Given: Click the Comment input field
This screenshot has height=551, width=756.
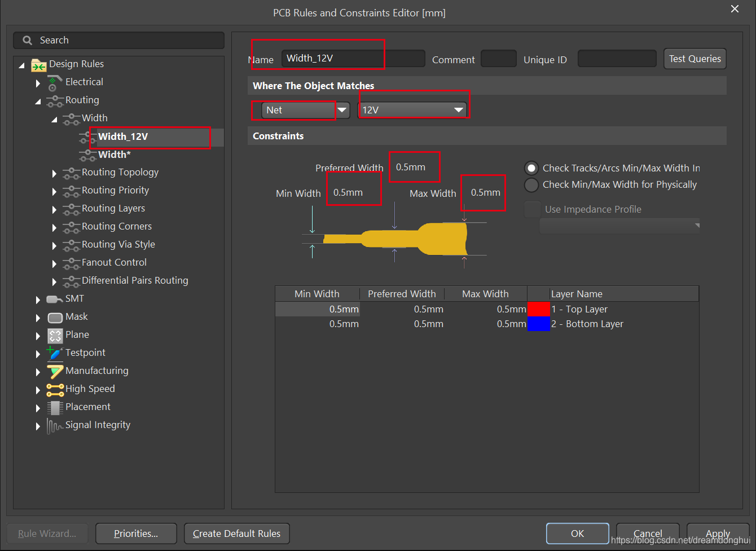Looking at the screenshot, I should point(499,59).
